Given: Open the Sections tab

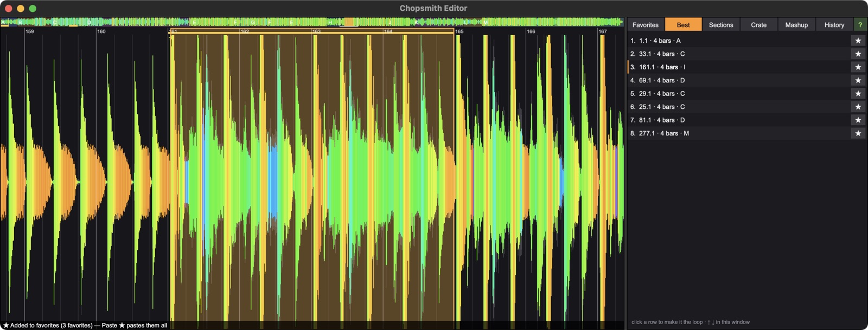Looking at the screenshot, I should click(x=721, y=25).
